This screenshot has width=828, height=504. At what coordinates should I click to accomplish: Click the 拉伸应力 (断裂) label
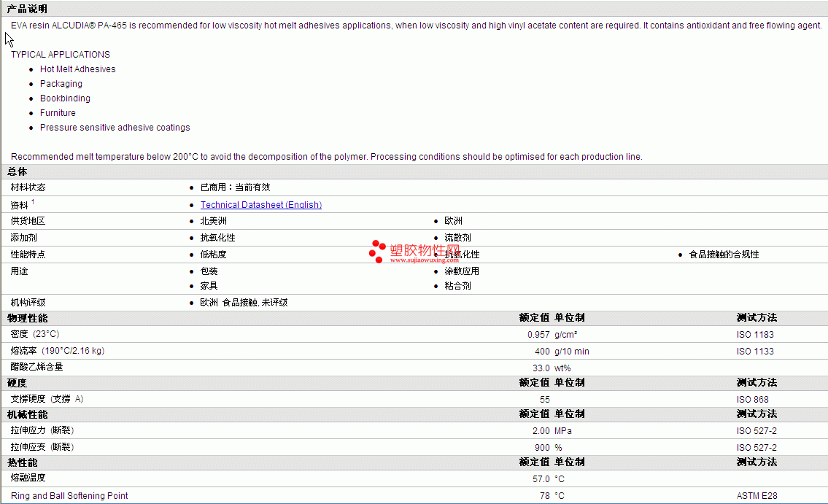(x=42, y=430)
